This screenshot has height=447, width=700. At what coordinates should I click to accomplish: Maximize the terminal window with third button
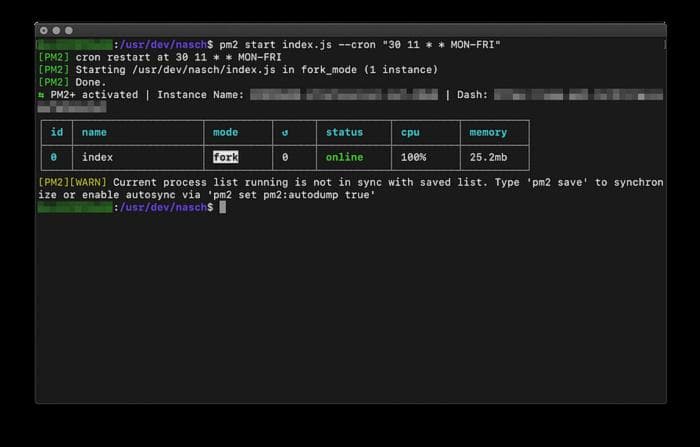tap(69, 30)
